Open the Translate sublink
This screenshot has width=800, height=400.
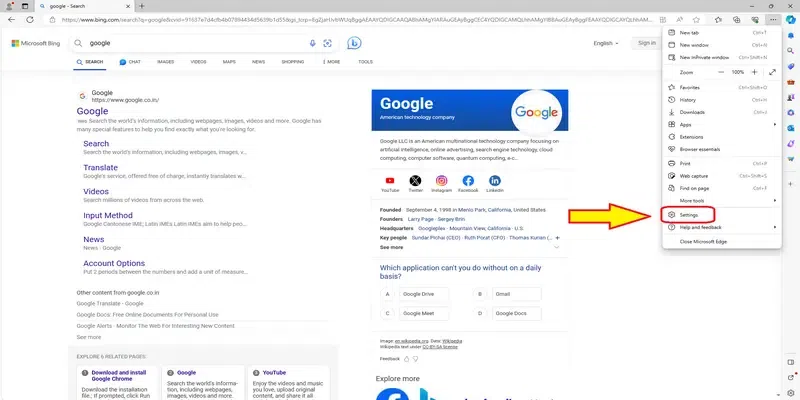[101, 167]
